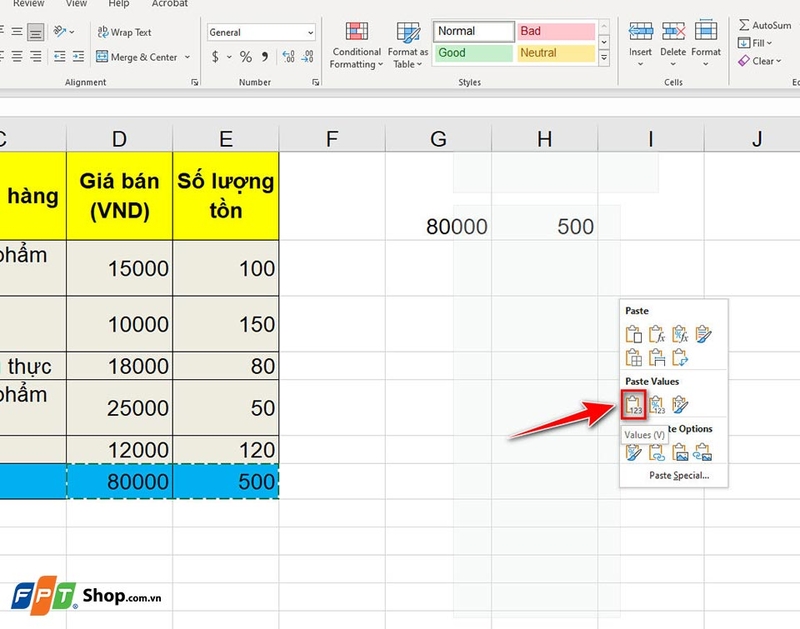The width and height of the screenshot is (800, 629).
Task: Toggle bottom align button in Alignment group
Action: click(x=36, y=32)
